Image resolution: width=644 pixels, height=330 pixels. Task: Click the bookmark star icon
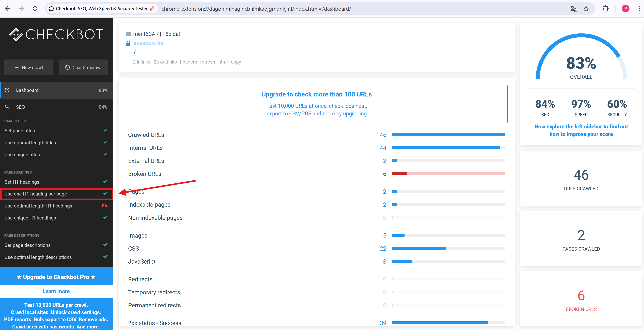(x=586, y=9)
